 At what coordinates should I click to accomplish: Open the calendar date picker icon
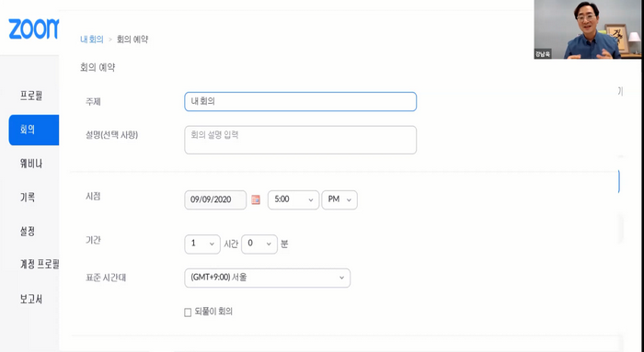coord(256,199)
